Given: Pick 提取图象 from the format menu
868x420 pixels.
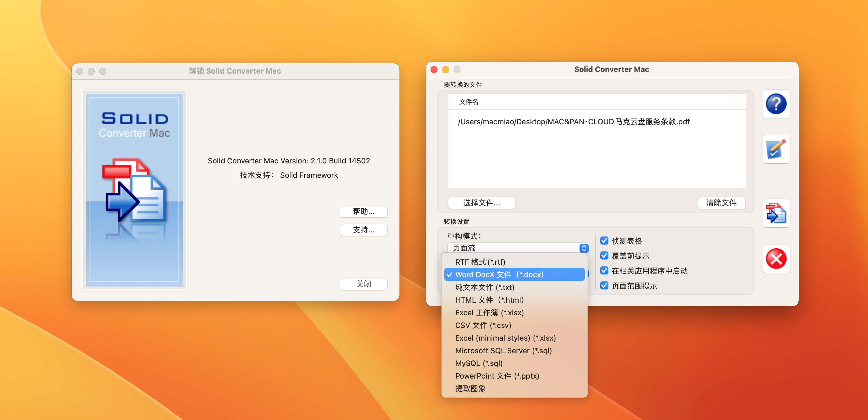Looking at the screenshot, I should pyautogui.click(x=471, y=389).
